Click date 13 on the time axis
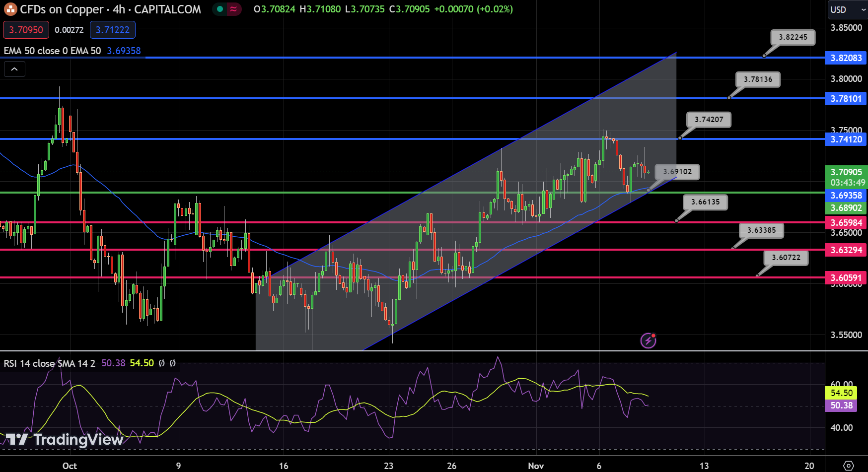868x472 pixels. [704, 466]
